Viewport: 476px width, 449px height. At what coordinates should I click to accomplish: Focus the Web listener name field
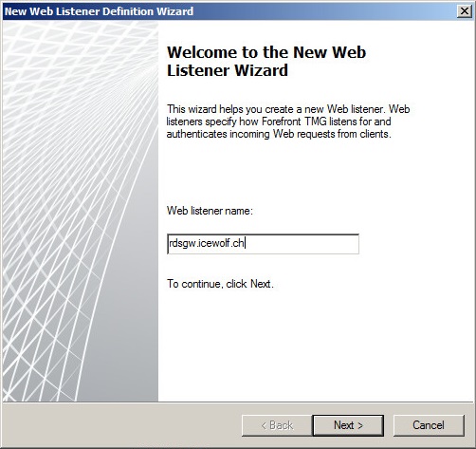(x=263, y=244)
